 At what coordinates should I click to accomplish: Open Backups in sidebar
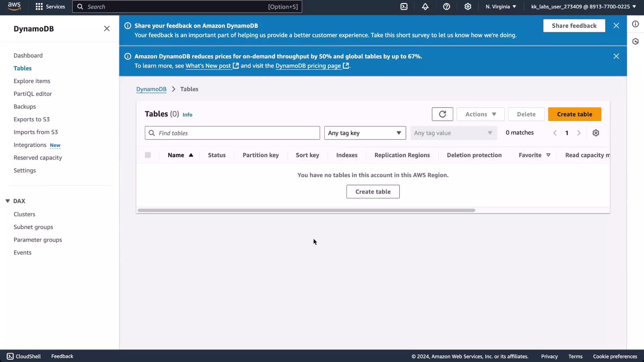pos(25,107)
